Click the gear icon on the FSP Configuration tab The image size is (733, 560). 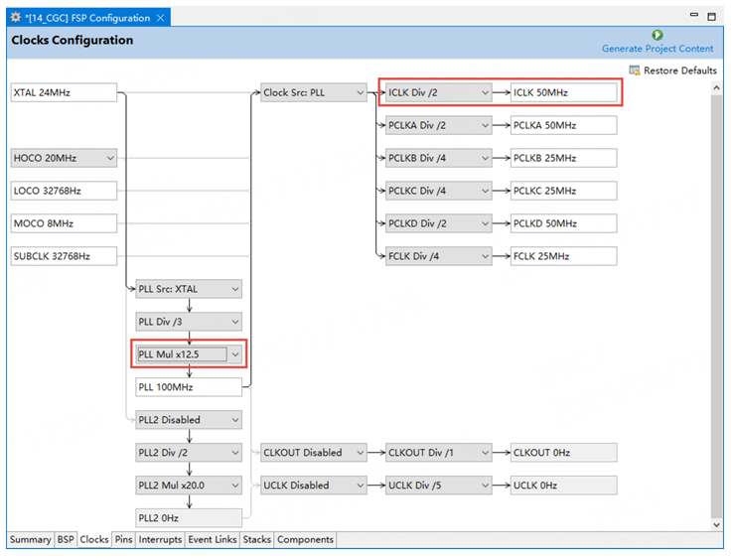coord(16,18)
